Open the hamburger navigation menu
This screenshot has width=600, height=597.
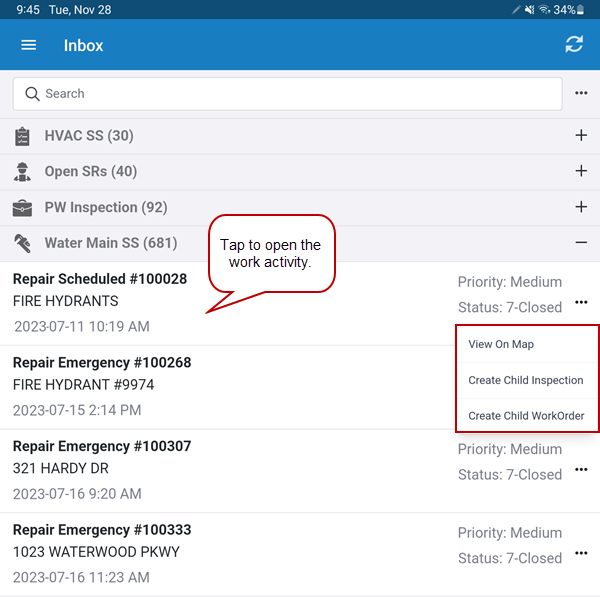pyautogui.click(x=29, y=45)
